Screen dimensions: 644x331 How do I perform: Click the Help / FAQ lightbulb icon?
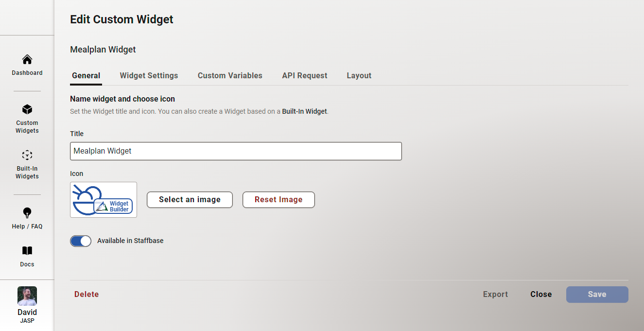pos(27,212)
